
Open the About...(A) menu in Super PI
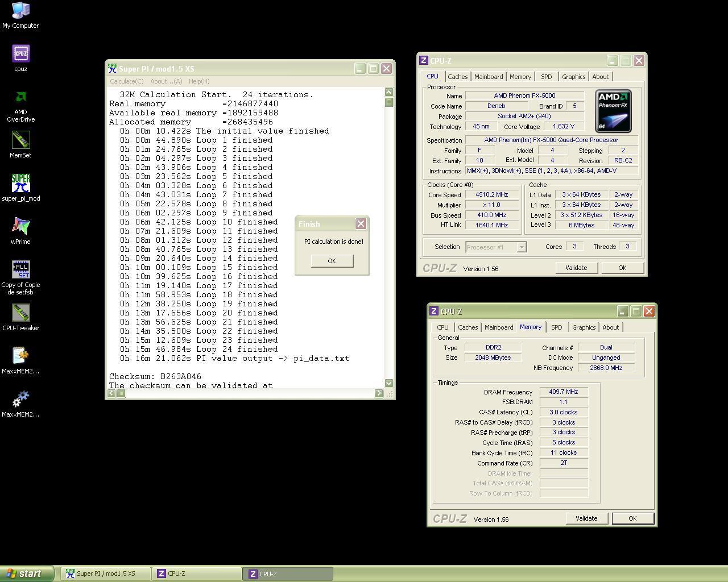(x=166, y=81)
